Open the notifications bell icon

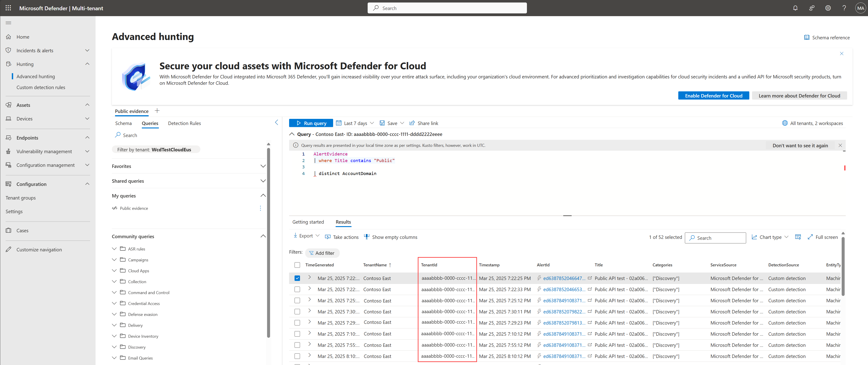click(795, 8)
